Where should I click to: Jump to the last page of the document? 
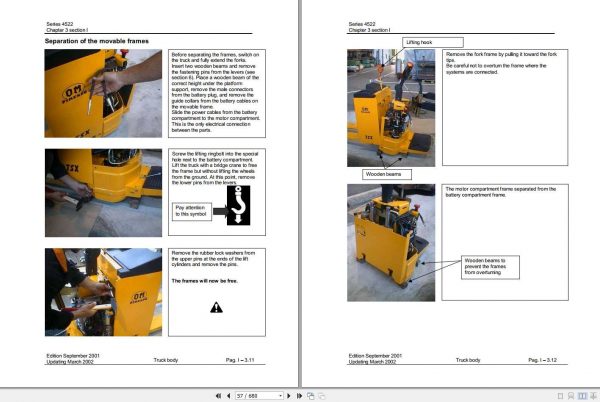[x=299, y=396]
